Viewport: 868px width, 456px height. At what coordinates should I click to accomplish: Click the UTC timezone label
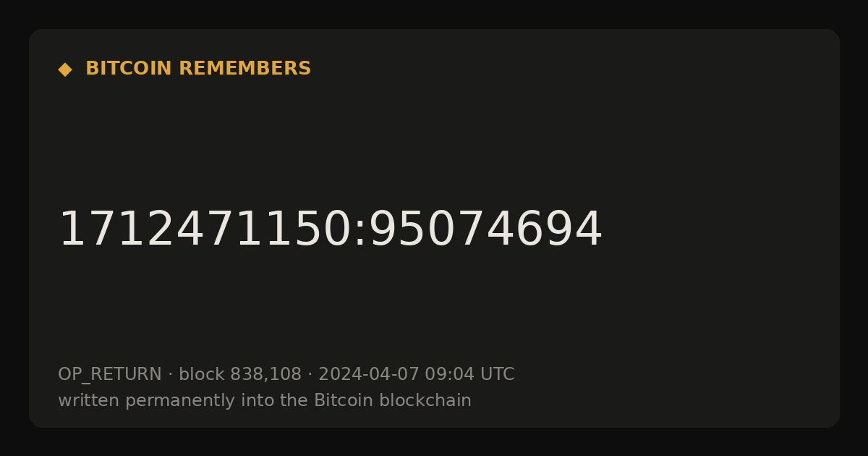coord(498,375)
